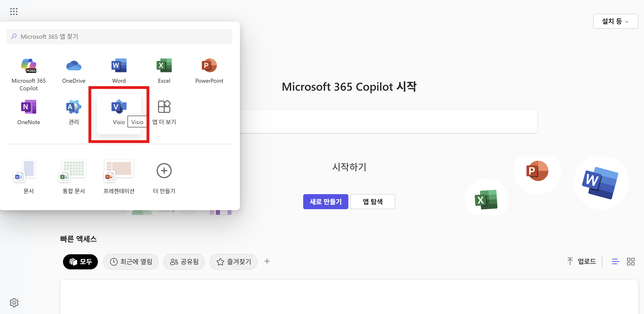
Task: Create a new 프레젠테이션
Action: pyautogui.click(x=119, y=176)
